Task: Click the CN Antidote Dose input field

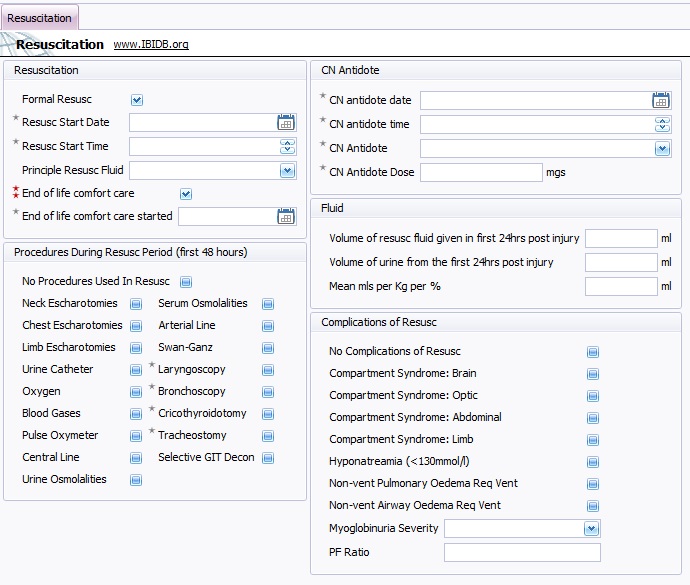Action: point(480,172)
